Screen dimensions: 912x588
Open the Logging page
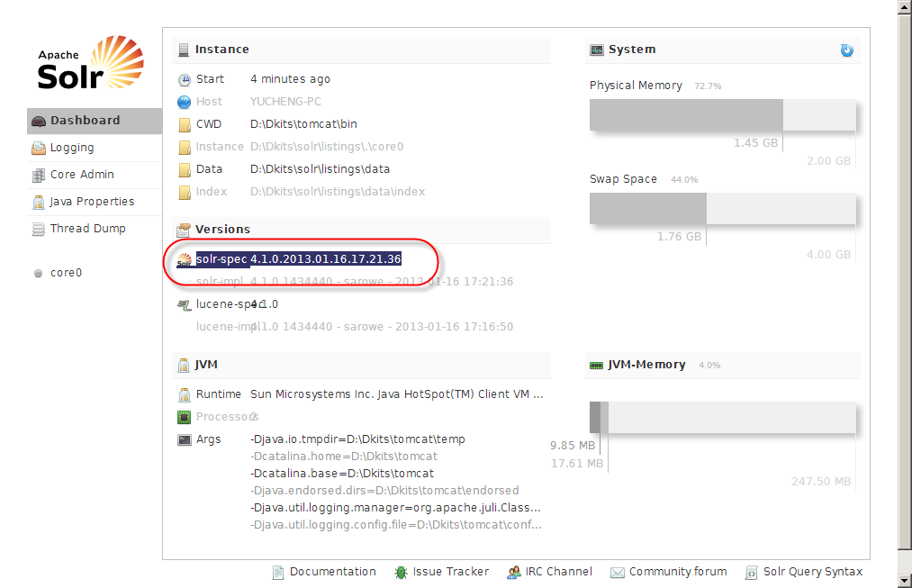coord(95,148)
